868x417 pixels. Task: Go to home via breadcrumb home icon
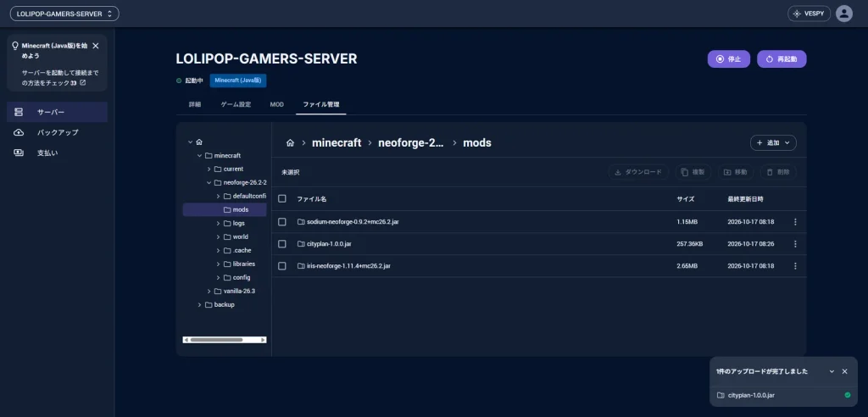290,143
